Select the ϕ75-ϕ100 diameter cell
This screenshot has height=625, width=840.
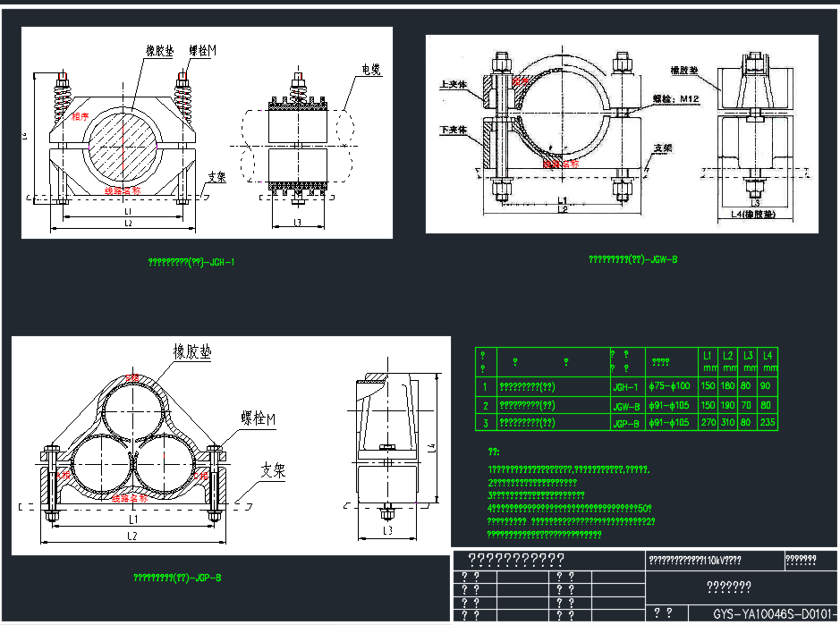click(670, 386)
